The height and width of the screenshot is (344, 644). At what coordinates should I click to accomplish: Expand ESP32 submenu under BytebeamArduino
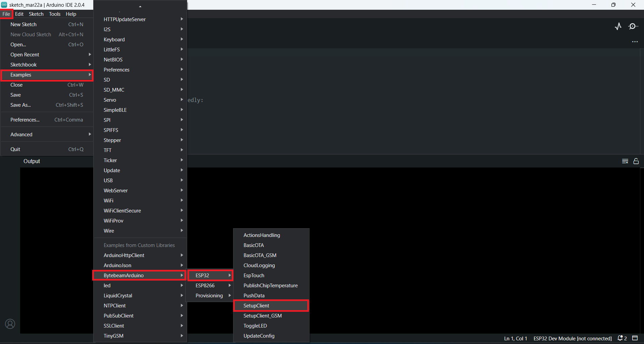tap(210, 276)
